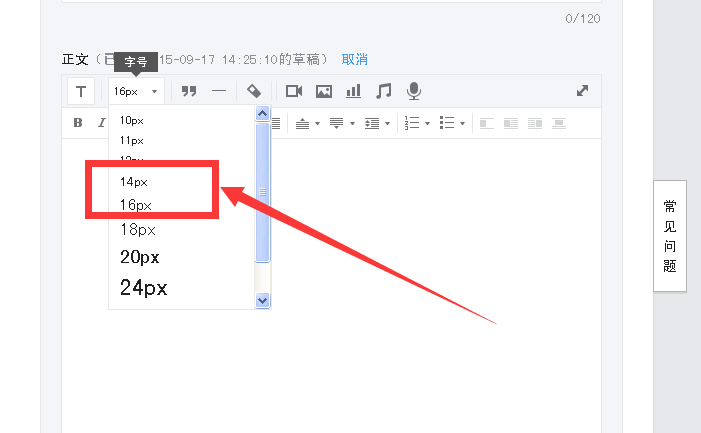Insert a blockquote with the quote icon
701x433 pixels.
(188, 91)
